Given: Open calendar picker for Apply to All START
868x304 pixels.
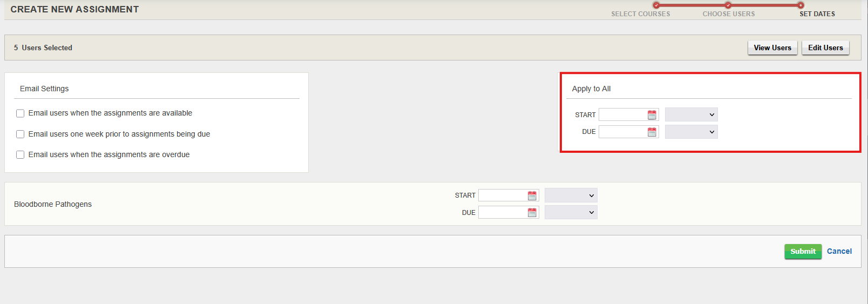Looking at the screenshot, I should (652, 115).
